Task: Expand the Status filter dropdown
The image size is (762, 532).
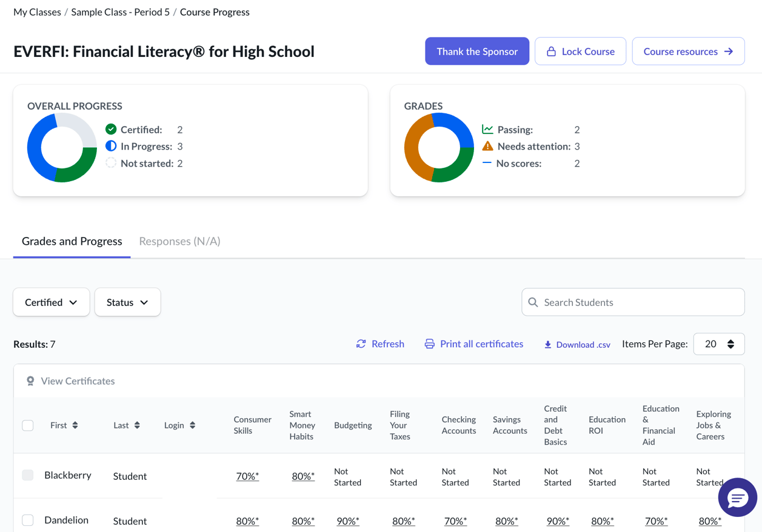Action: (x=127, y=302)
